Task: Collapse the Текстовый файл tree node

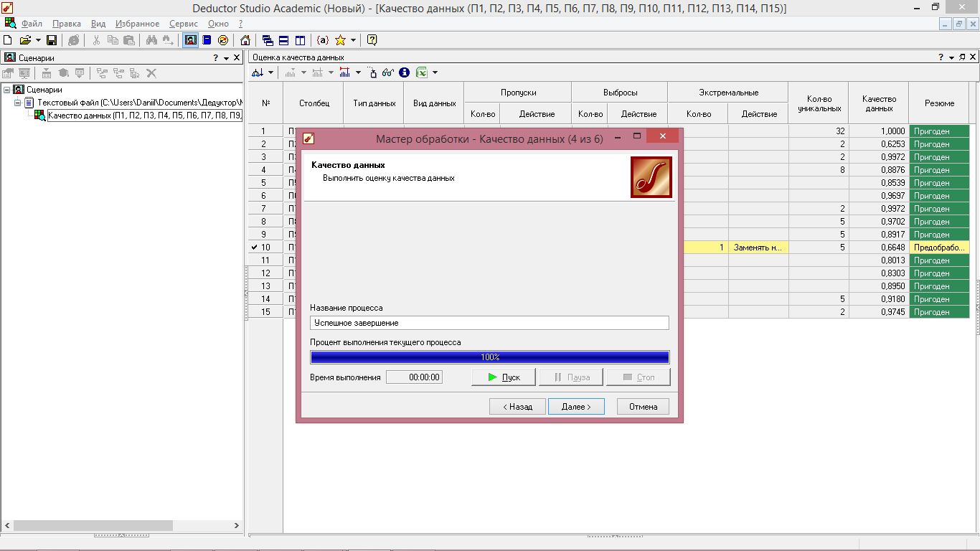Action: coord(18,103)
